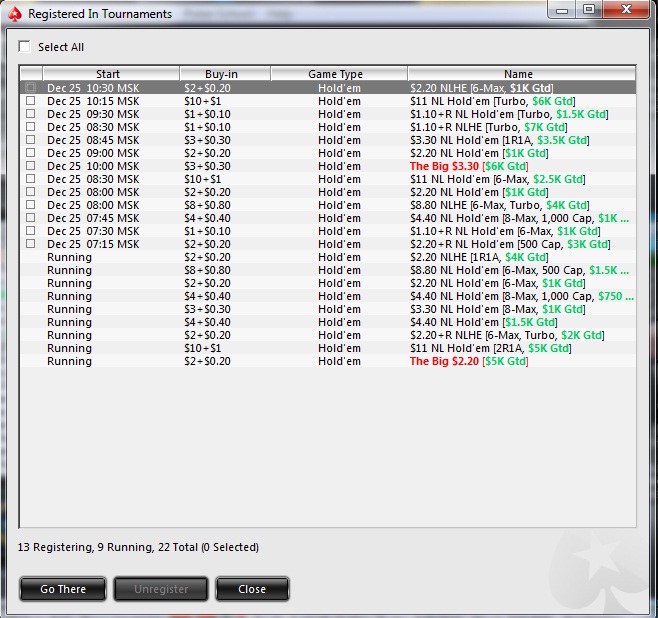Click the Go There button
This screenshot has width=658, height=618.
(x=63, y=589)
